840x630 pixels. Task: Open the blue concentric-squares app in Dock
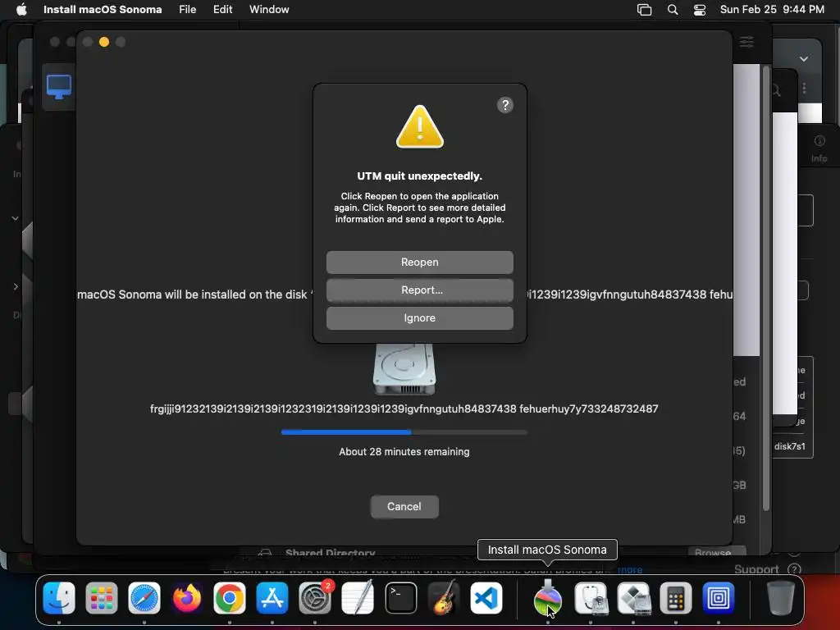click(719, 598)
